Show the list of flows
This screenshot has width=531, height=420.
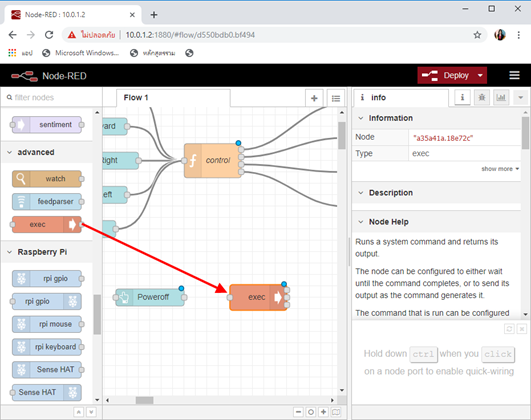tap(336, 98)
